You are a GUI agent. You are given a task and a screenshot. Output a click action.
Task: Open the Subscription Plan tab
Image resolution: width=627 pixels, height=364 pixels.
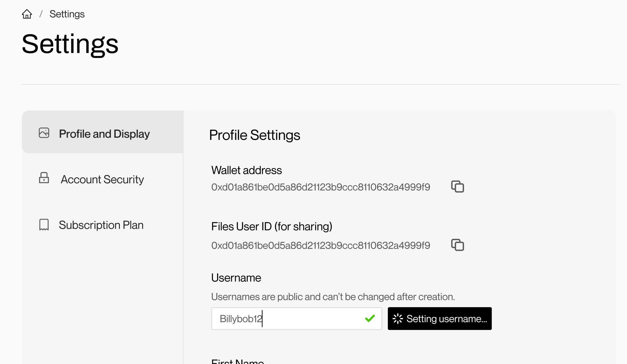click(x=101, y=225)
